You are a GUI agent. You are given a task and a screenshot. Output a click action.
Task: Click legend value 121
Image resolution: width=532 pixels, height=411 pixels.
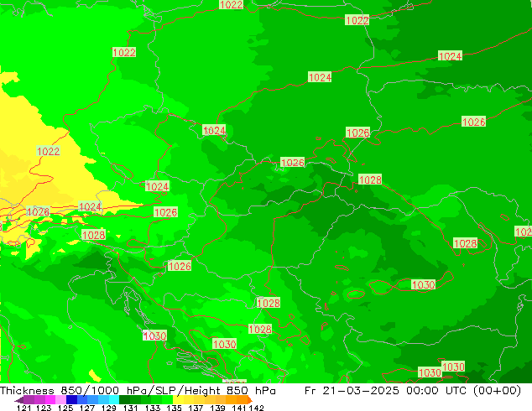pos(23,408)
